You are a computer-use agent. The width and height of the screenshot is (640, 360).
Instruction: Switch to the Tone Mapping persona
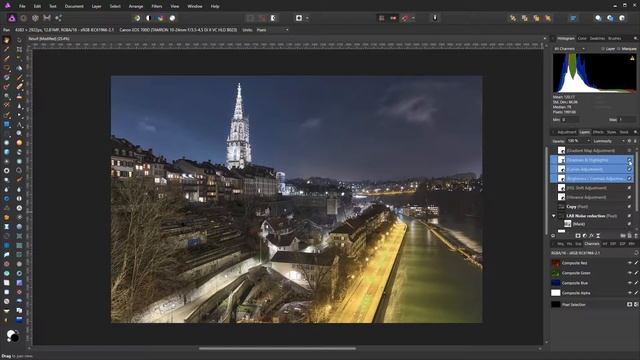pyautogui.click(x=47, y=18)
